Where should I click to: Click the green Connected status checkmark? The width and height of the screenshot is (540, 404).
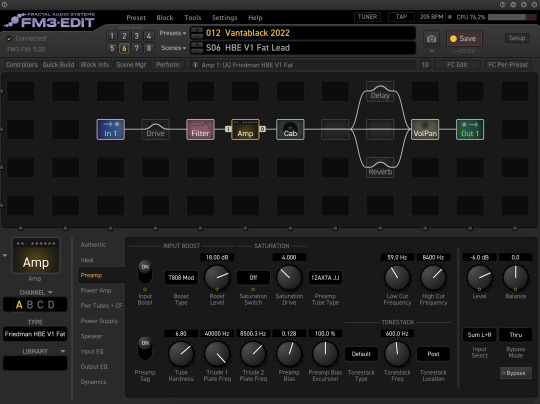pyautogui.click(x=9, y=39)
